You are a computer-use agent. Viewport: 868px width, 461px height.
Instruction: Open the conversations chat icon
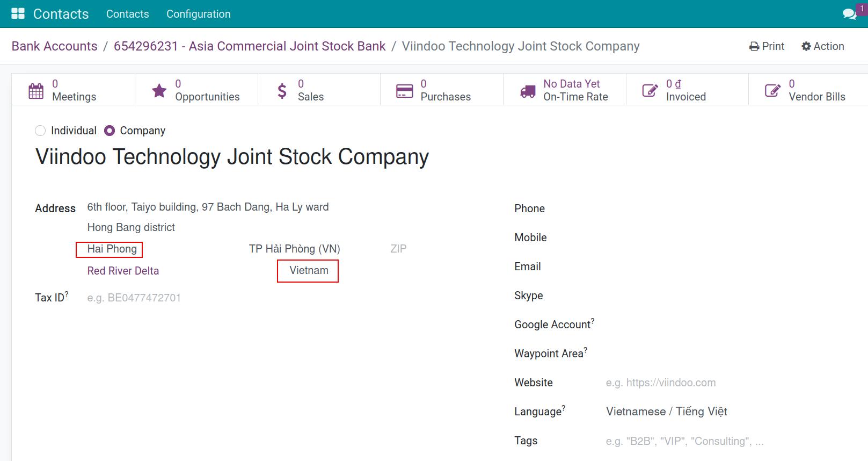[x=849, y=14]
